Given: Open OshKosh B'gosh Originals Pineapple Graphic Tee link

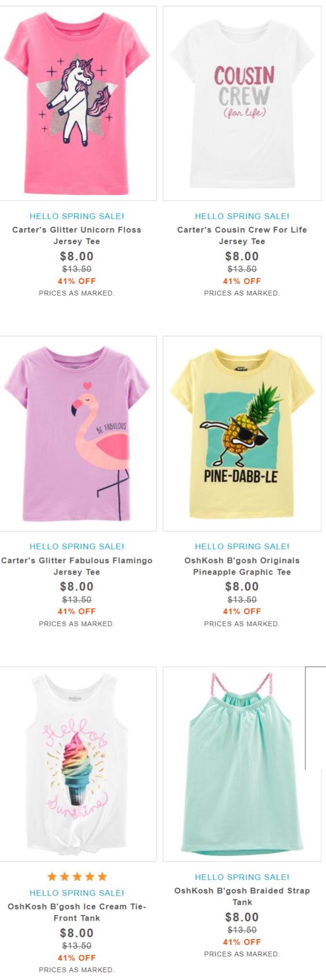Looking at the screenshot, I should 242,566.
